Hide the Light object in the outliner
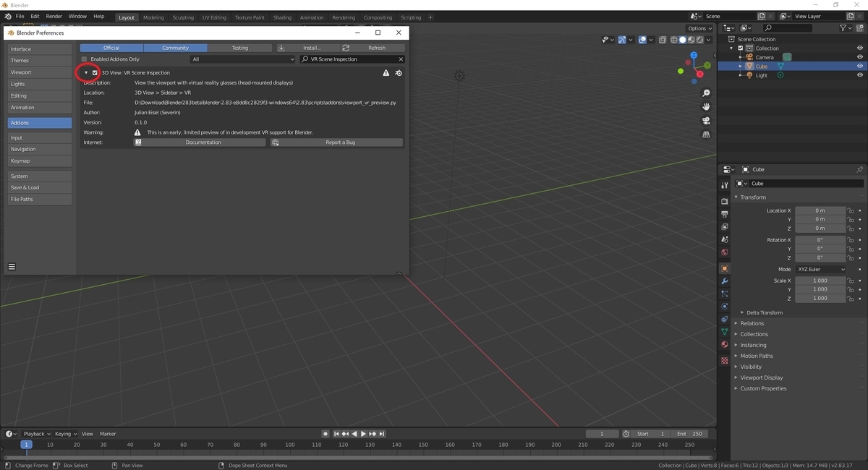868x470 pixels. tap(860, 75)
